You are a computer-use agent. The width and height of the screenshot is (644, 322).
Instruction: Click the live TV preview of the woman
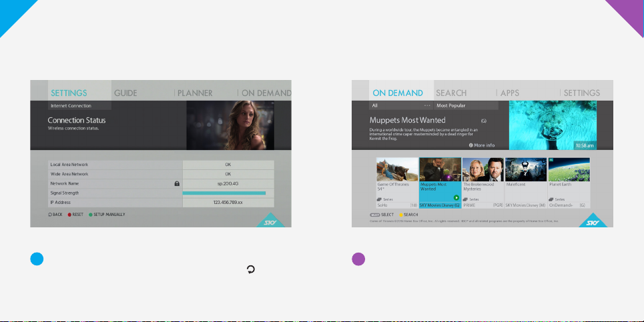click(230, 125)
